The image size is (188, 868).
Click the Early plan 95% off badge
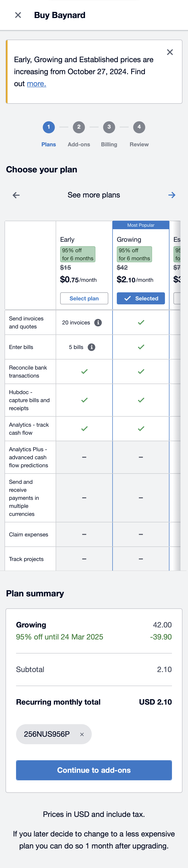click(x=78, y=254)
